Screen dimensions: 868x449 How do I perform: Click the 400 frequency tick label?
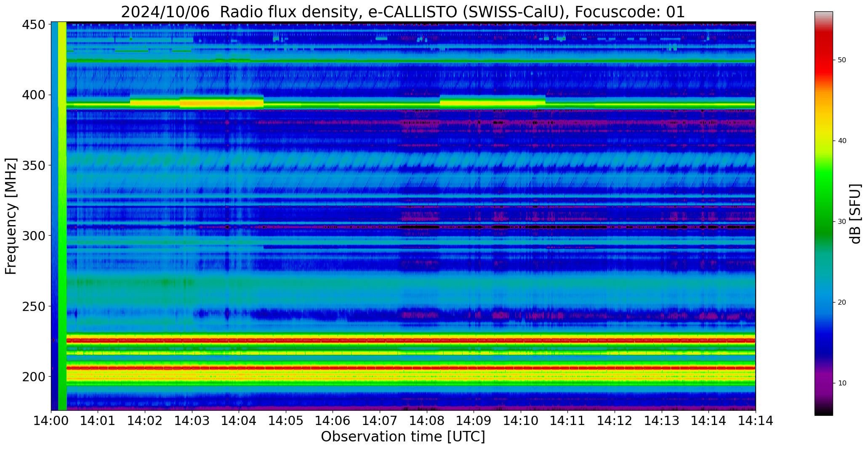(x=33, y=95)
